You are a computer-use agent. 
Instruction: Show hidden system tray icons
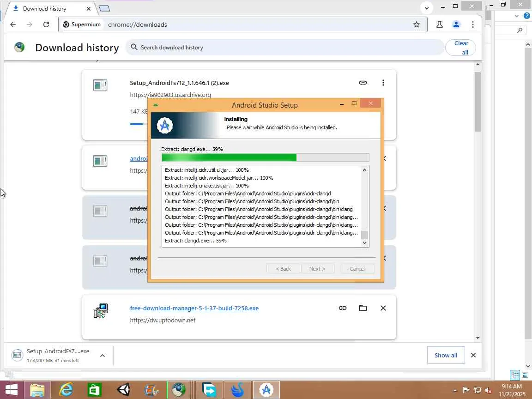455,390
